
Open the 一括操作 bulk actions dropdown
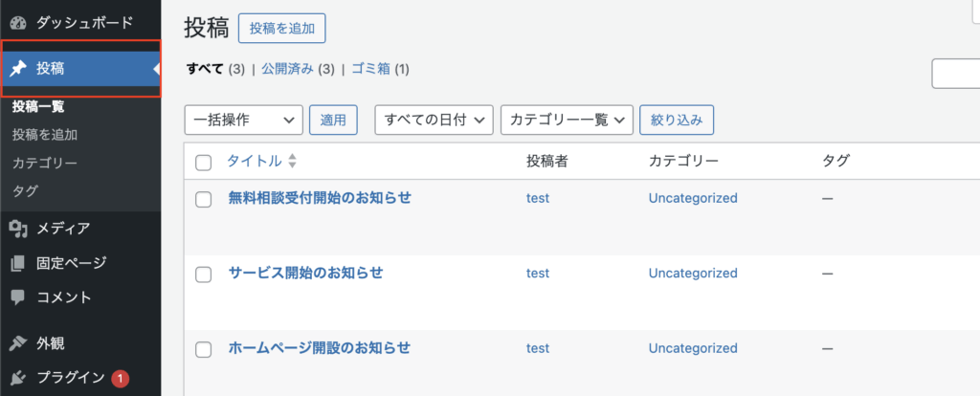click(243, 120)
